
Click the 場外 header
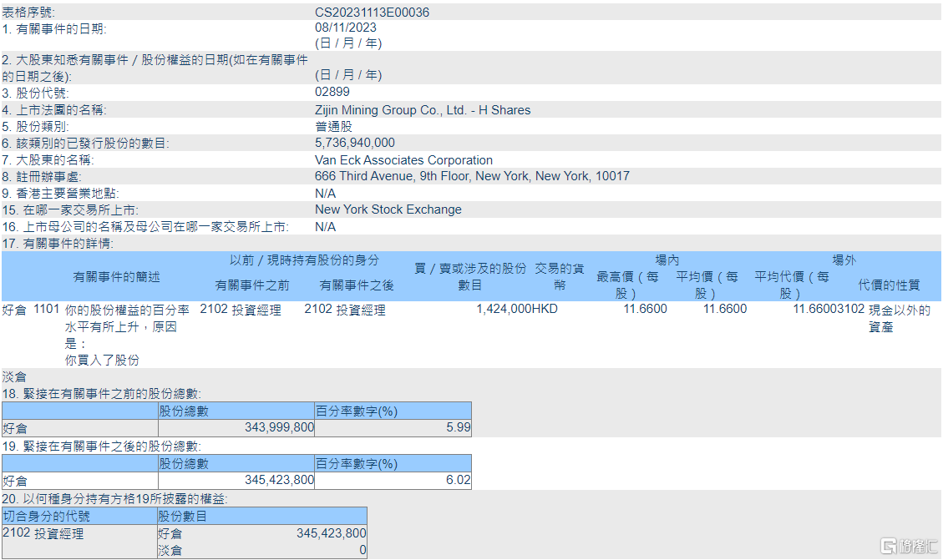pyautogui.click(x=844, y=260)
